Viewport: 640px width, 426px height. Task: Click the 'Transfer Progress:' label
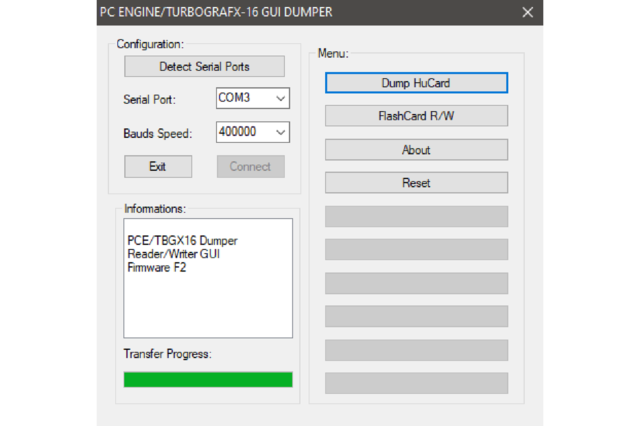[x=168, y=354]
